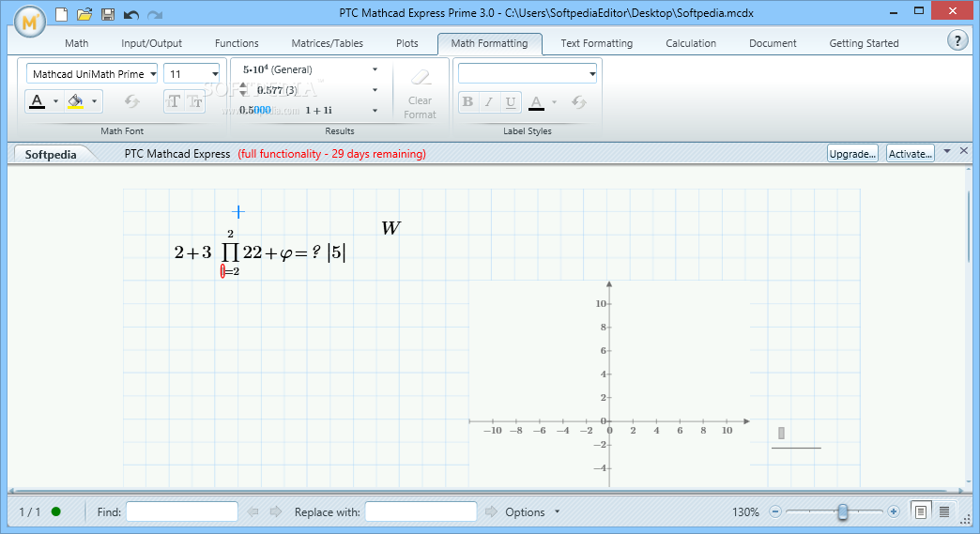The width and height of the screenshot is (980, 534).
Task: Click the Clear Format eraser
Action: click(420, 94)
